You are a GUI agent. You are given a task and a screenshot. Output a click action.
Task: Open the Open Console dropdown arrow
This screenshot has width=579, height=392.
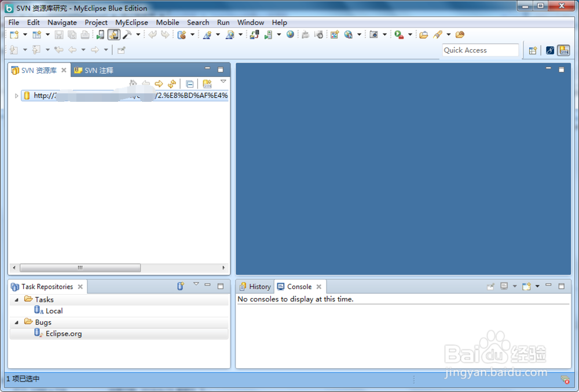(537, 286)
